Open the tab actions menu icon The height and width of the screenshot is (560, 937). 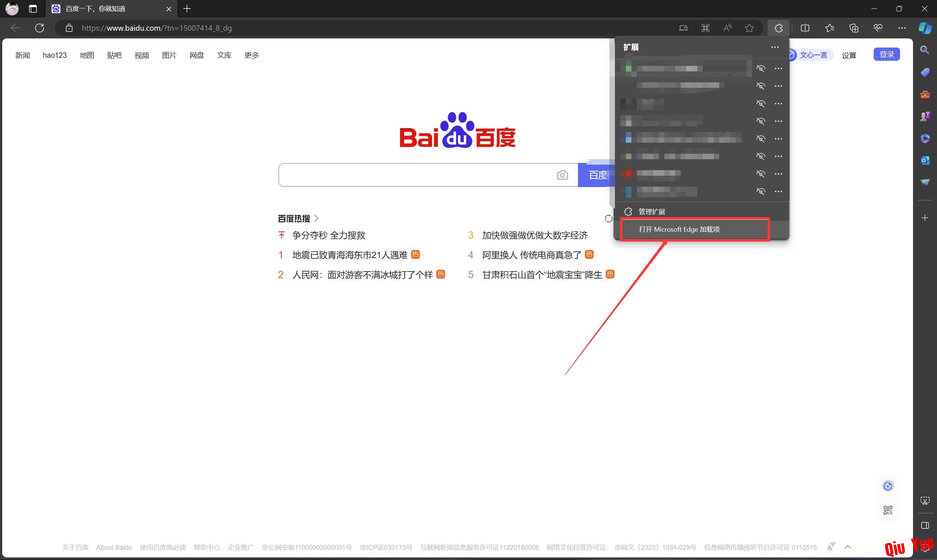click(33, 9)
